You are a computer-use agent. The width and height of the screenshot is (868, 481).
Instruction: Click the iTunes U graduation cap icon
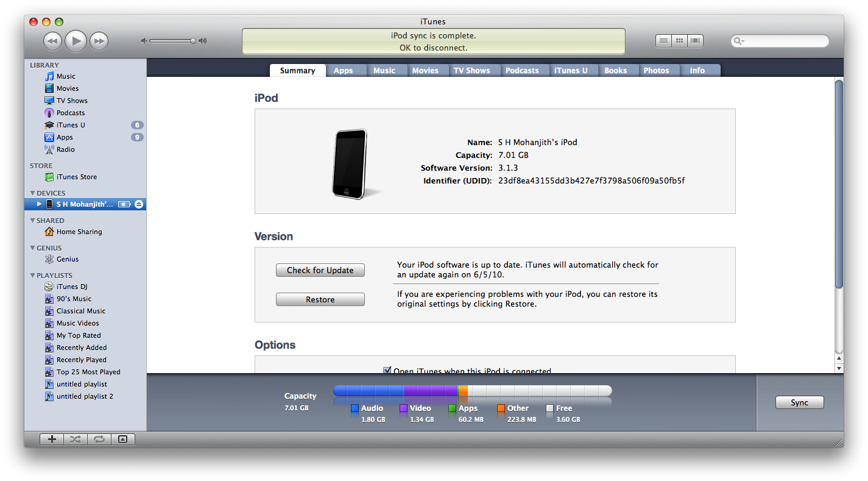pos(49,125)
